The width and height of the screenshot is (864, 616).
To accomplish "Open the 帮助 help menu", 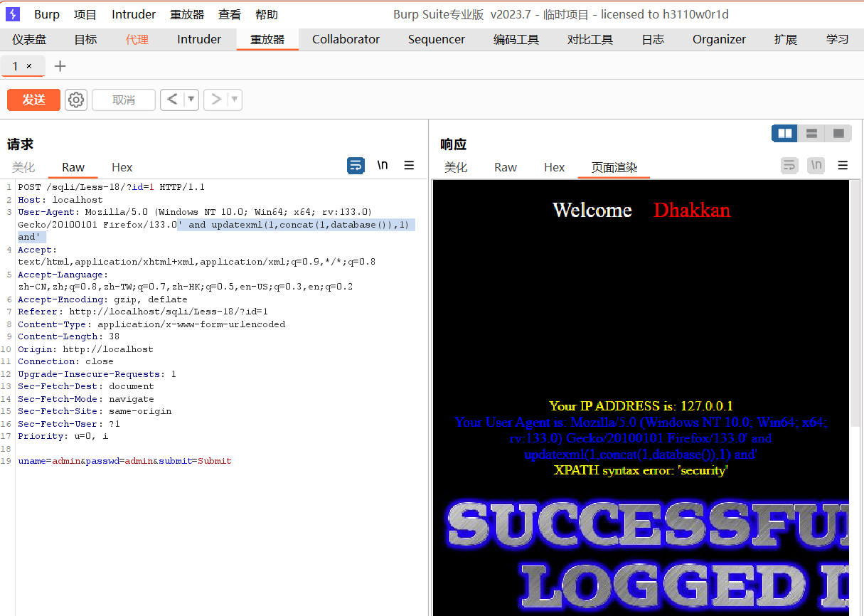I will click(x=267, y=14).
